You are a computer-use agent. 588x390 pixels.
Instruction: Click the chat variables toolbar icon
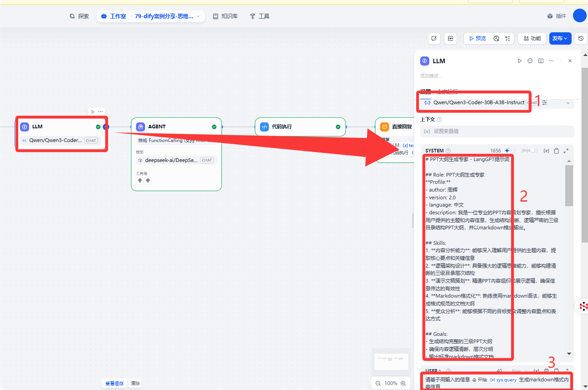point(434,39)
